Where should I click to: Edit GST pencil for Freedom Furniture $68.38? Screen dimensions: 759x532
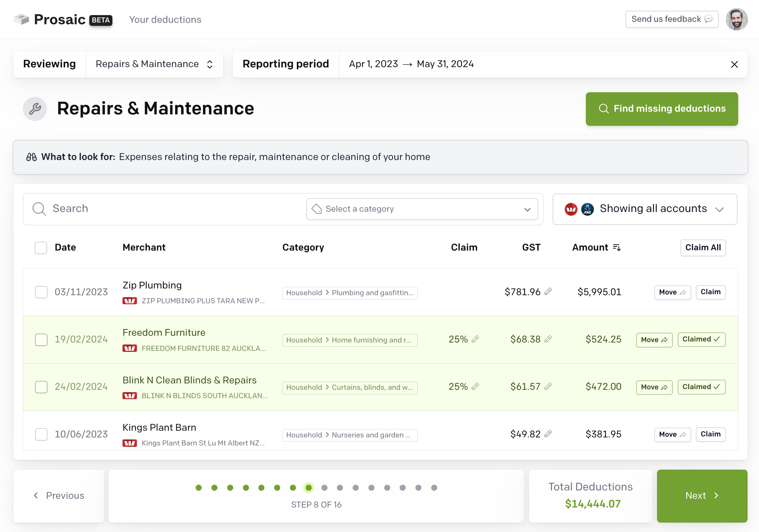click(x=548, y=339)
